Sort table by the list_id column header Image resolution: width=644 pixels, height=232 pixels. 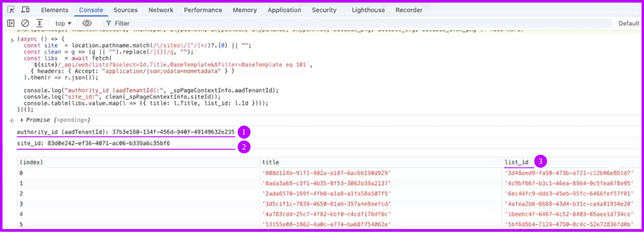click(x=572, y=162)
